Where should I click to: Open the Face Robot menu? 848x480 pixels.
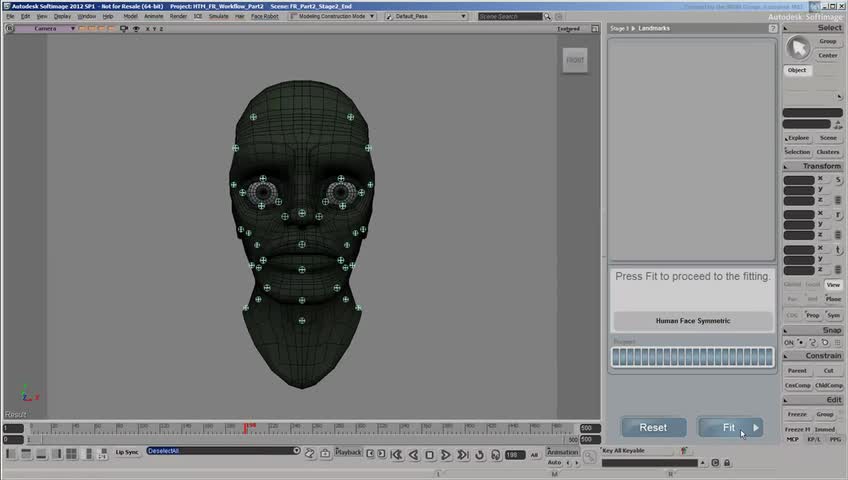coord(264,17)
